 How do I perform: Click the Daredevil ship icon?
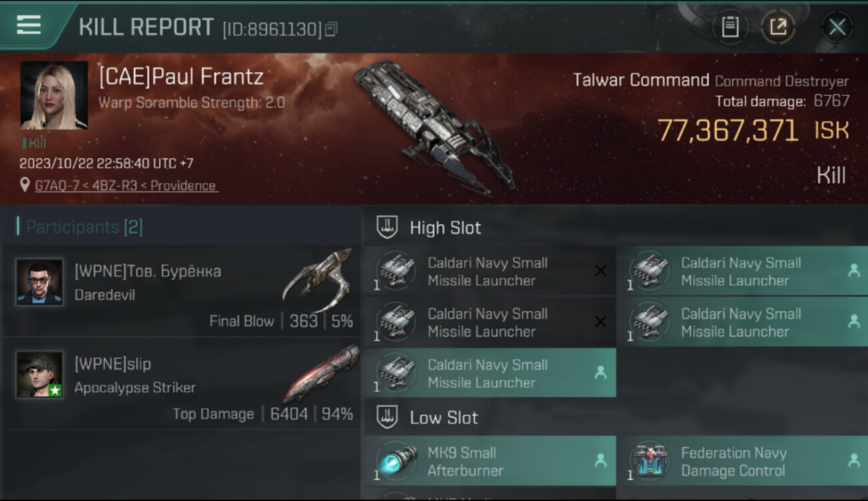[318, 279]
